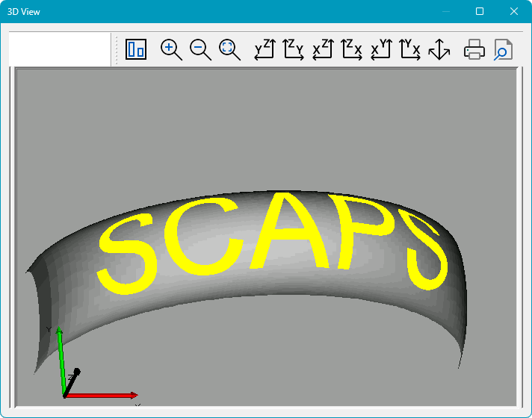Screen dimensions: 532x418
Task: Zoom in with the plus magnifier
Action: (171, 49)
